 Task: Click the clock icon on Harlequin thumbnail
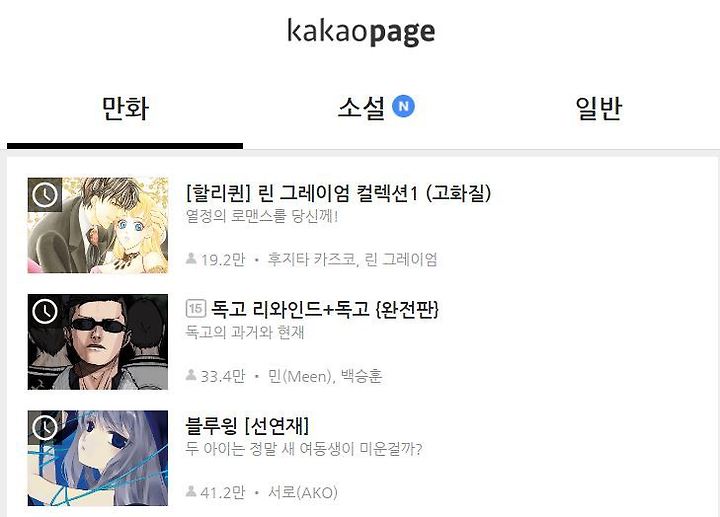45,195
